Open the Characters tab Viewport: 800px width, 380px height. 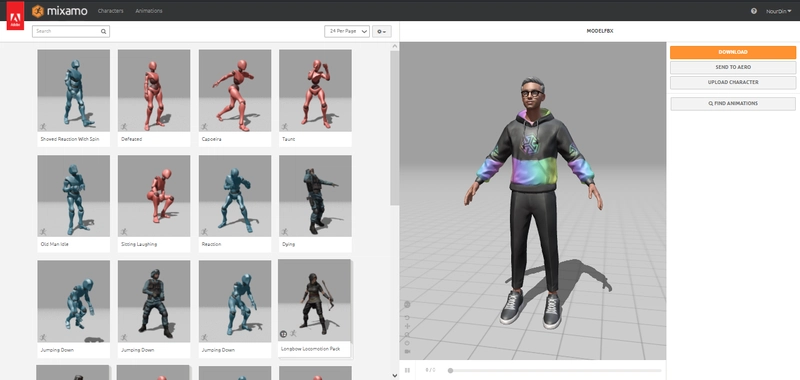111,11
